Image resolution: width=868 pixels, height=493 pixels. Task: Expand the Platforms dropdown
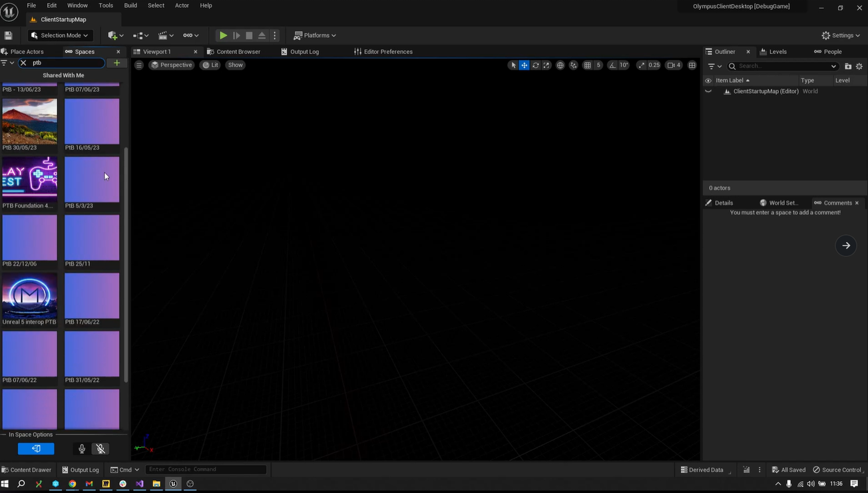point(315,35)
